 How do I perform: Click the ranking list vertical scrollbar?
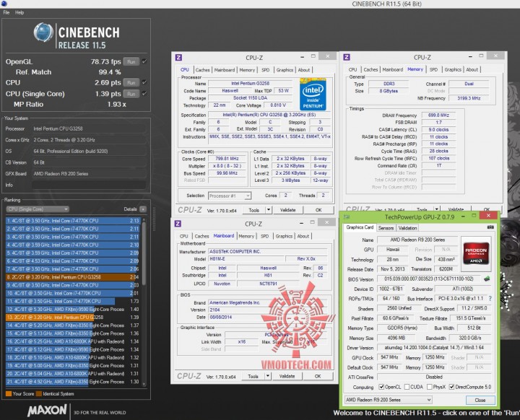[144, 253]
